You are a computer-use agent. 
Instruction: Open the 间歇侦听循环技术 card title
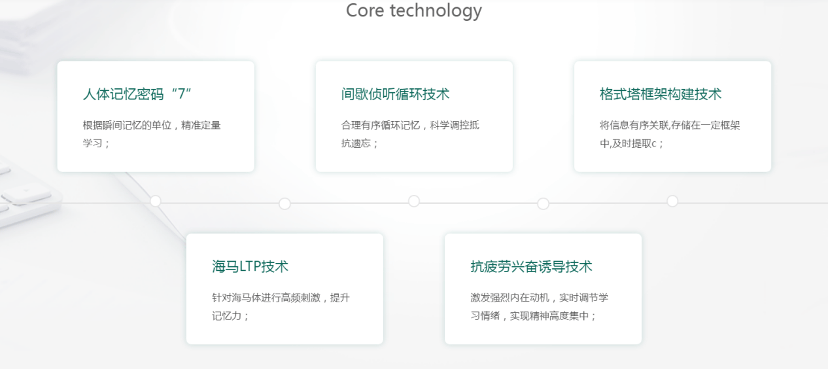(x=395, y=94)
